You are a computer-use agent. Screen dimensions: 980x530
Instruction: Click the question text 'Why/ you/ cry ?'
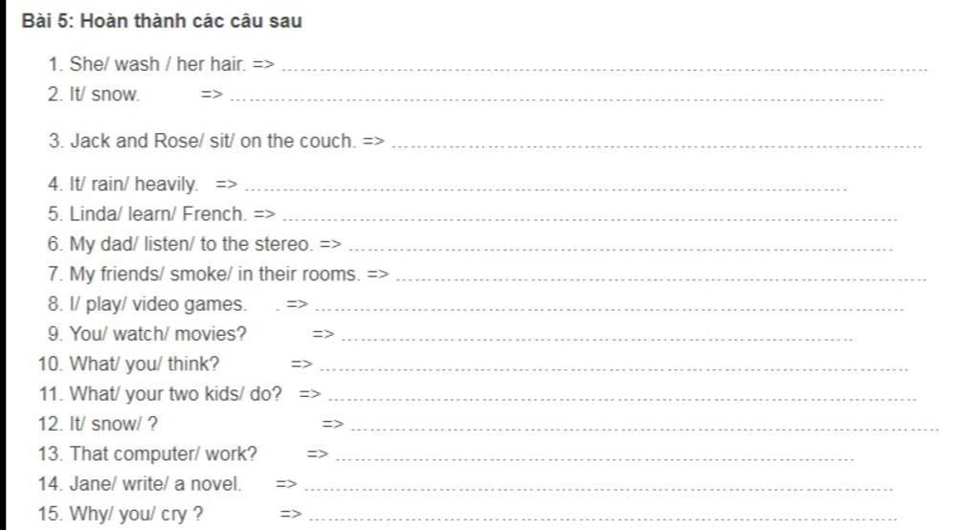(136, 514)
